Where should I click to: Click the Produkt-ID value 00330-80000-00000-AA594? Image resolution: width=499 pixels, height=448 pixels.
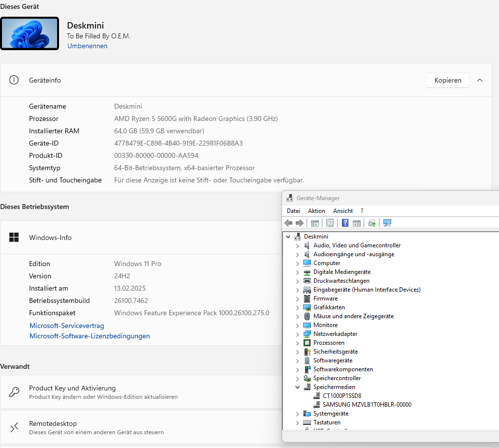pyautogui.click(x=156, y=155)
